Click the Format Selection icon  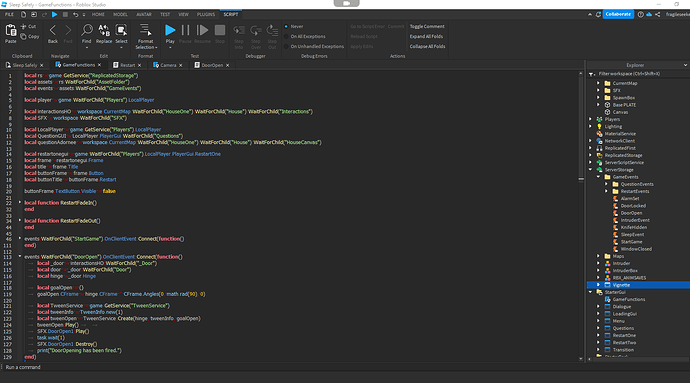pyautogui.click(x=145, y=30)
